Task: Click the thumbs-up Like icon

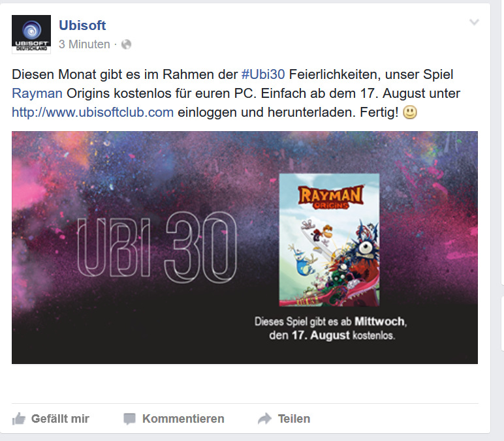Action: (19, 419)
